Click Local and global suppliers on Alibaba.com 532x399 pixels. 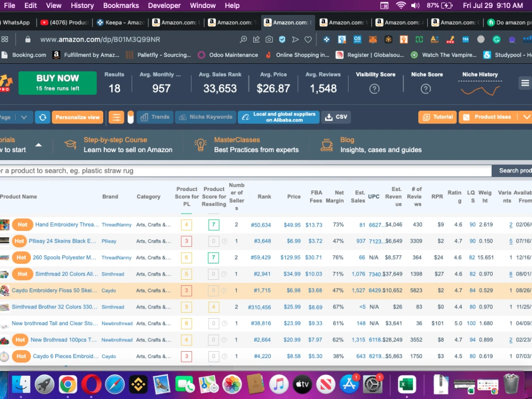[x=279, y=117]
